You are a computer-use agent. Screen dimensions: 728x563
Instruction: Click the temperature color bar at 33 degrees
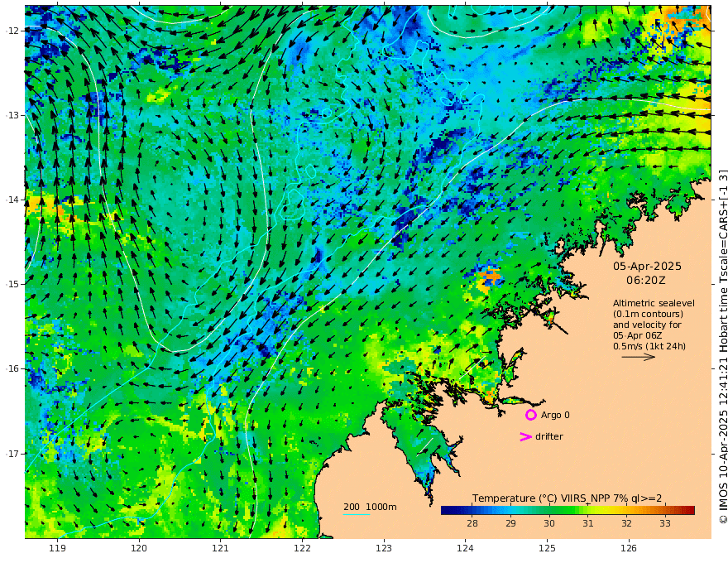(665, 510)
